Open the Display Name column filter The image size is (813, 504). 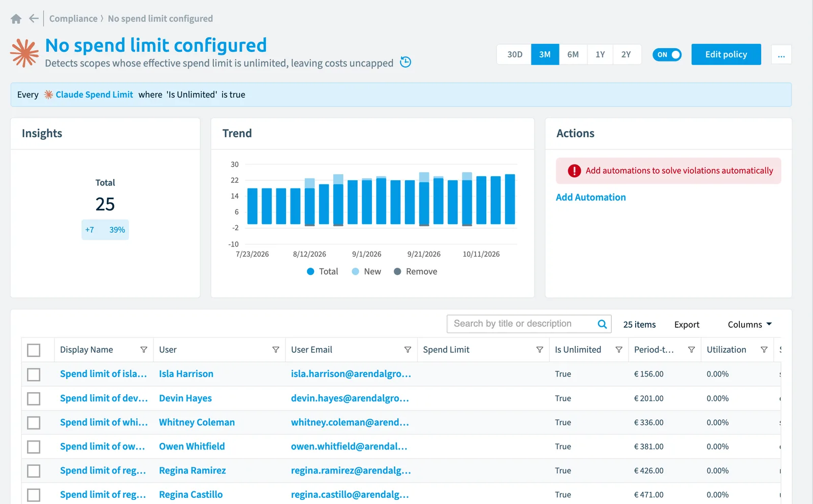144,350
